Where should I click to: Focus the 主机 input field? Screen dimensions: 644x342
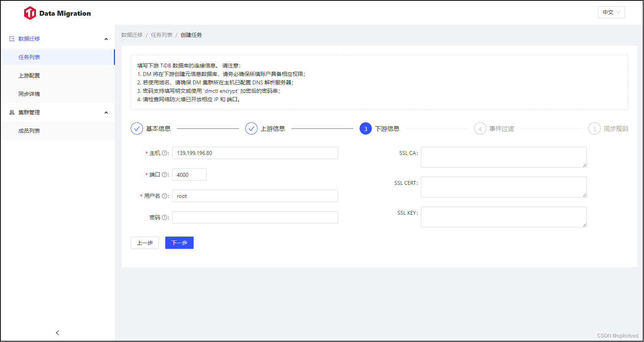click(255, 153)
